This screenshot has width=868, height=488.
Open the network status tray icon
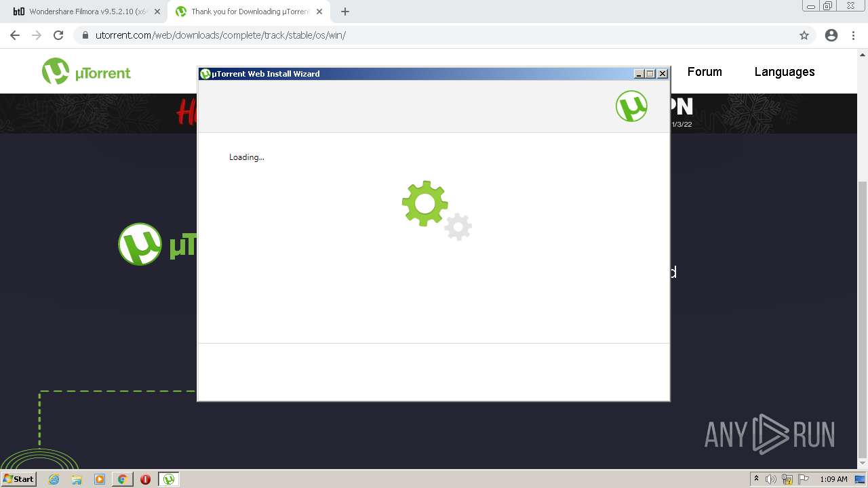pos(787,479)
